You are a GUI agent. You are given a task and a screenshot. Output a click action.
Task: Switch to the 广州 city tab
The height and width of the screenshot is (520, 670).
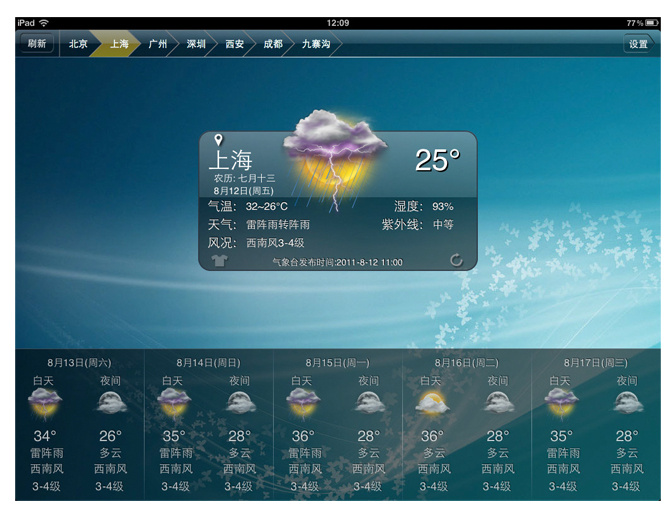[x=158, y=44]
